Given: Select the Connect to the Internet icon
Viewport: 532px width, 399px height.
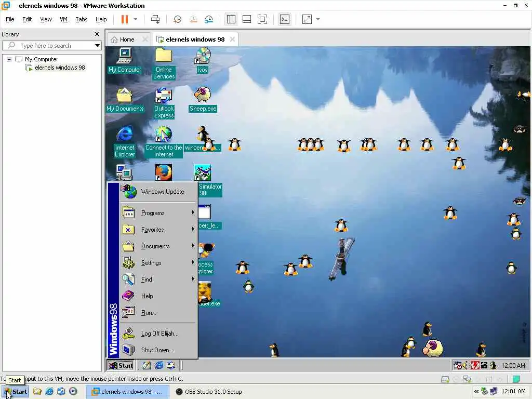Looking at the screenshot, I should [164, 142].
